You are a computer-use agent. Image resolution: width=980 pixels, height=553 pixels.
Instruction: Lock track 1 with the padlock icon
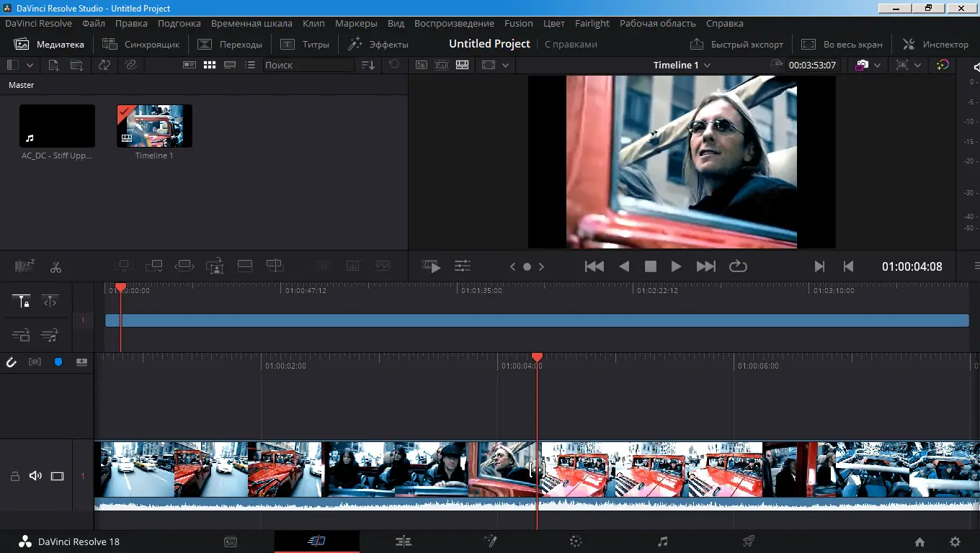tap(14, 476)
